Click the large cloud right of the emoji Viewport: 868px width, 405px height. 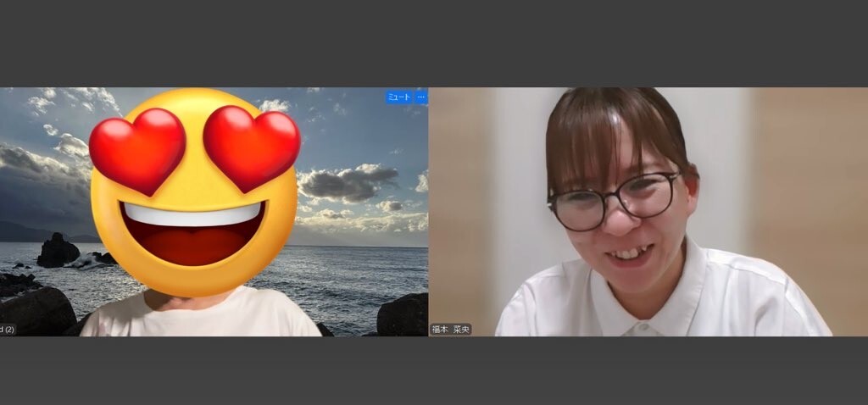click(348, 181)
